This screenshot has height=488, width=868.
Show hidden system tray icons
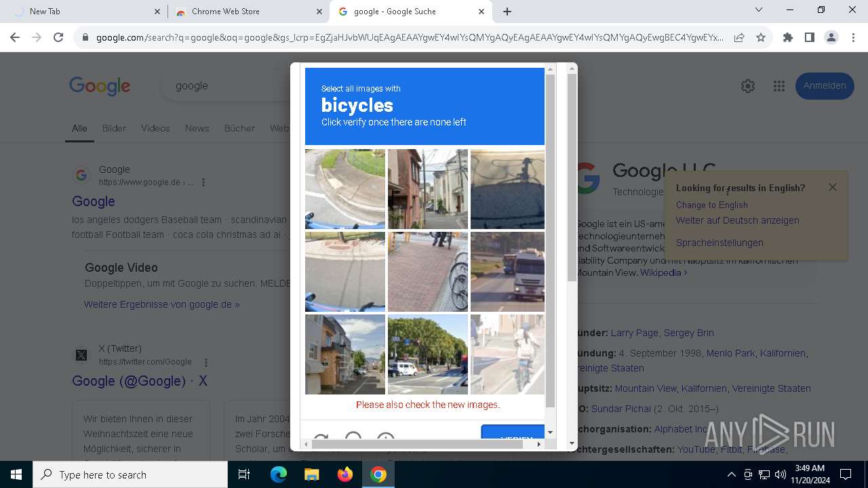tap(731, 474)
